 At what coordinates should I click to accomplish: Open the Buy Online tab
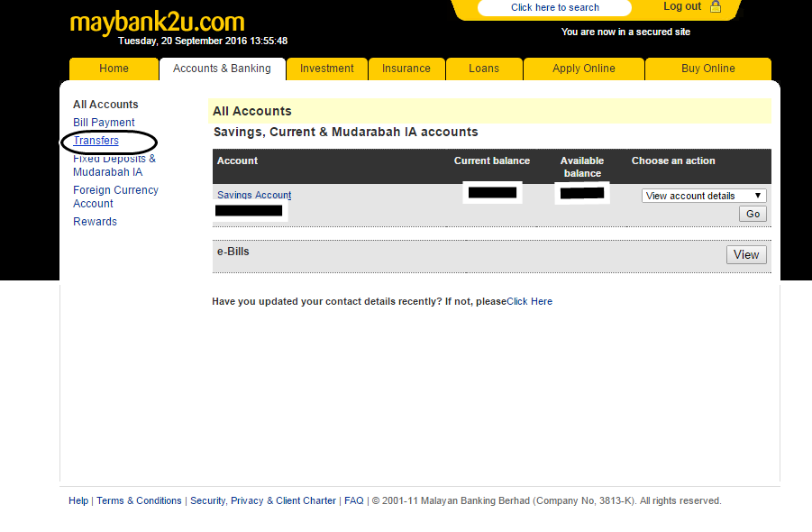[708, 69]
